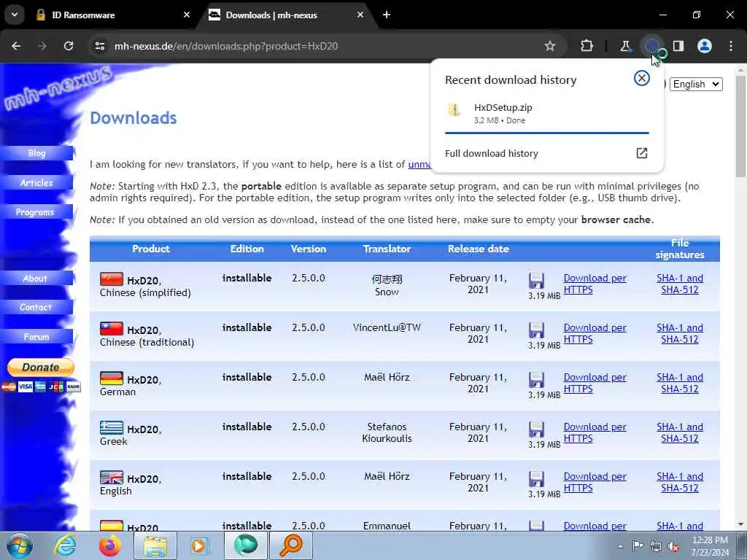Open SHA-1 and SHA-512 for English
The height and width of the screenshot is (560, 747).
click(x=680, y=482)
